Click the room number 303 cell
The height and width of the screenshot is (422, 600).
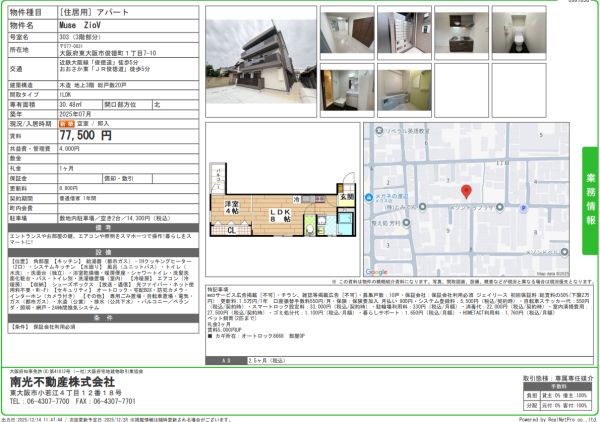tap(128, 37)
